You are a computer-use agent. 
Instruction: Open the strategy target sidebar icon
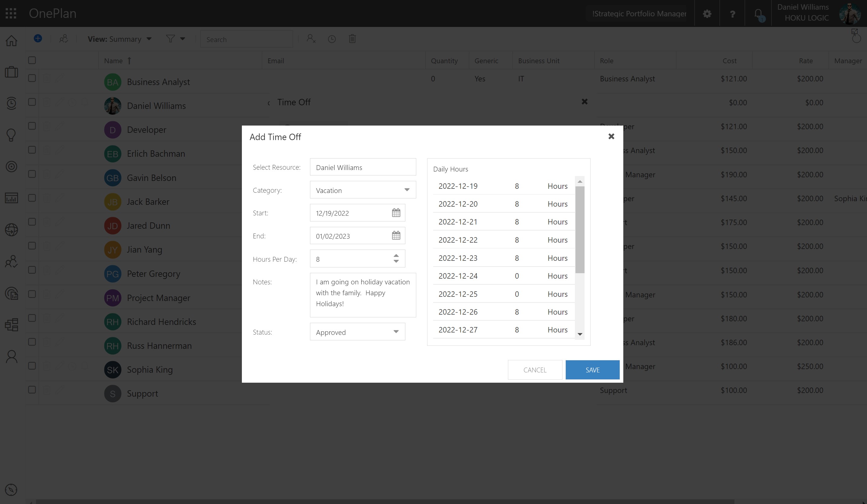(12, 166)
